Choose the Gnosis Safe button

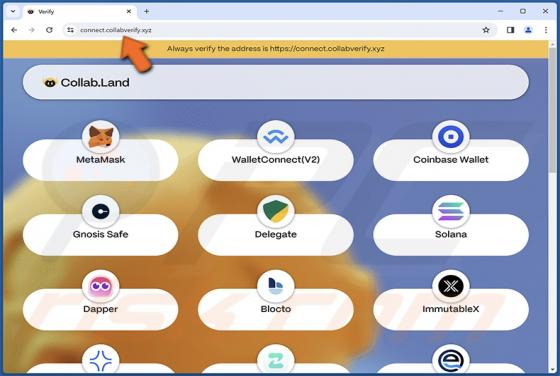point(100,234)
